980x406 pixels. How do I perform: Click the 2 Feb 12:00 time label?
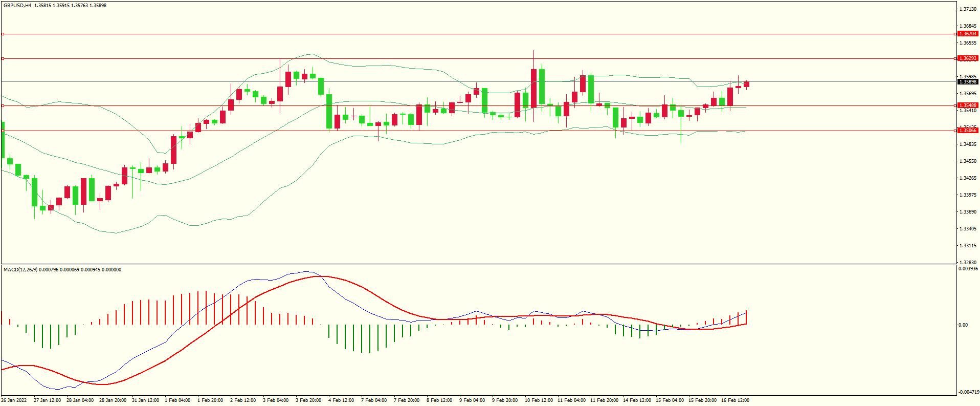(x=243, y=400)
